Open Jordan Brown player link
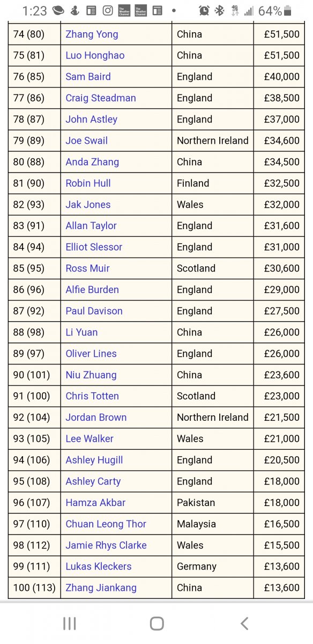 pos(96,418)
